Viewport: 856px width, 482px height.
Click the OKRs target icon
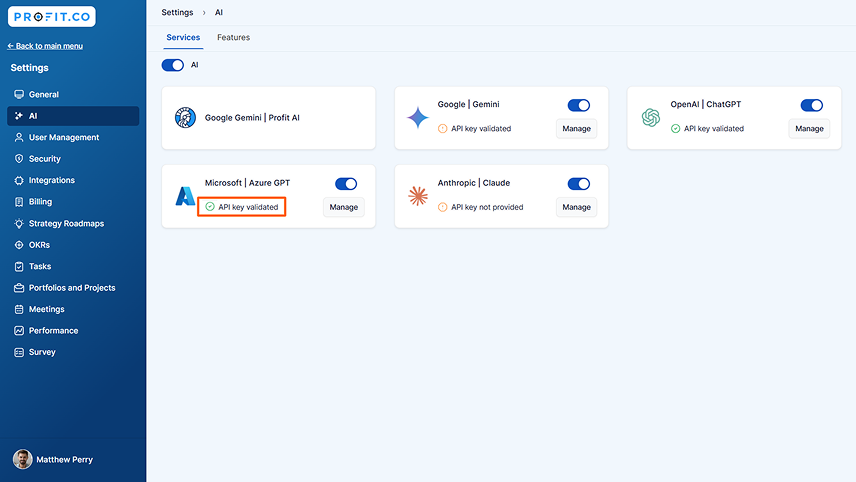point(19,245)
